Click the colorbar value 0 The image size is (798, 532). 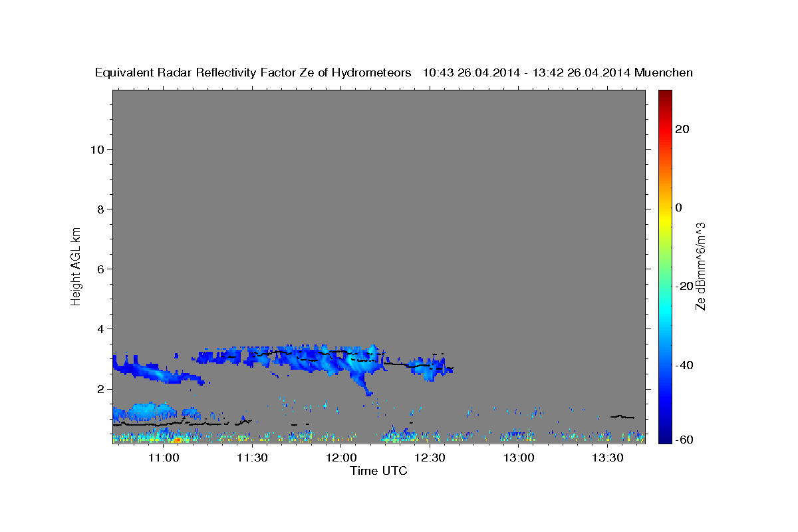(x=678, y=207)
